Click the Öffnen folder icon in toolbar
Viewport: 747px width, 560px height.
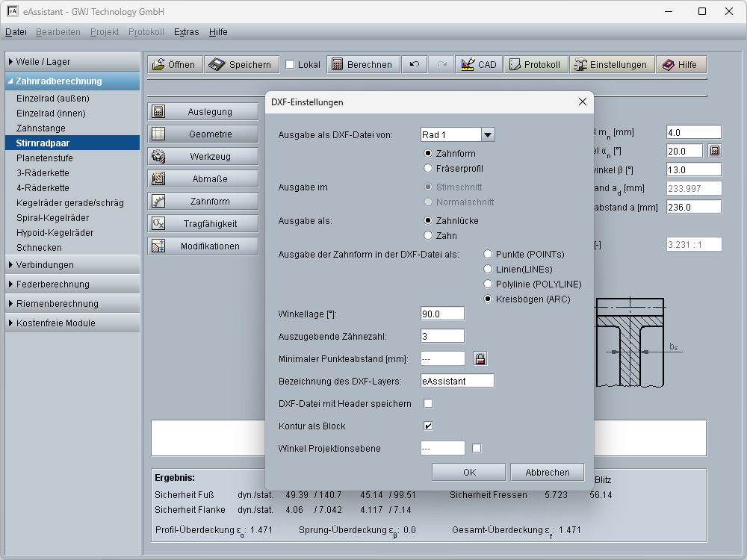click(158, 65)
